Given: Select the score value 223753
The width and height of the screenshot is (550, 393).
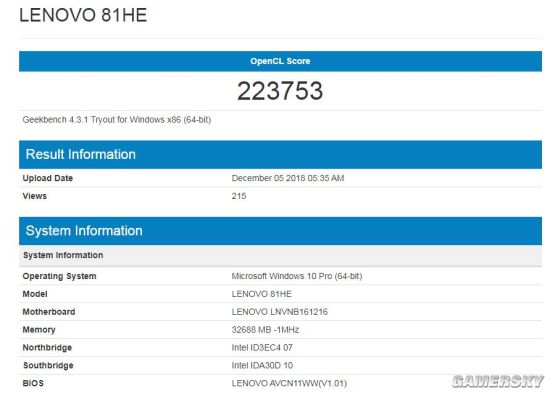Looking at the screenshot, I should click(280, 91).
